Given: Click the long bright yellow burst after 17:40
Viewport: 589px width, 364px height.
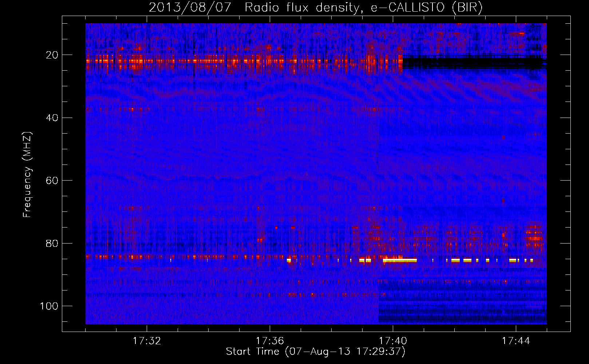Looking at the screenshot, I should click(400, 260).
